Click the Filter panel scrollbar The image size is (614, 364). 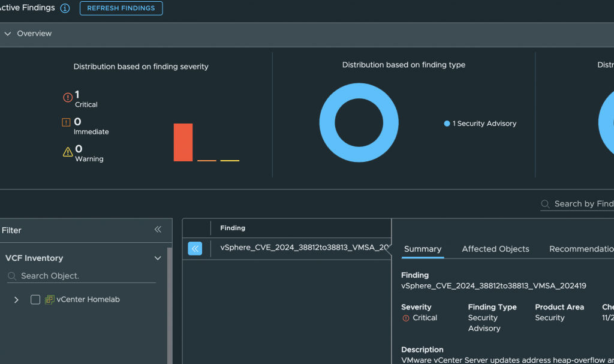(170, 306)
